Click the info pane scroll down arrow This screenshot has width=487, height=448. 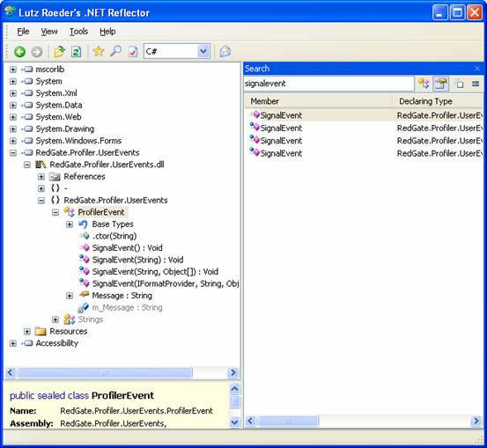(x=235, y=422)
